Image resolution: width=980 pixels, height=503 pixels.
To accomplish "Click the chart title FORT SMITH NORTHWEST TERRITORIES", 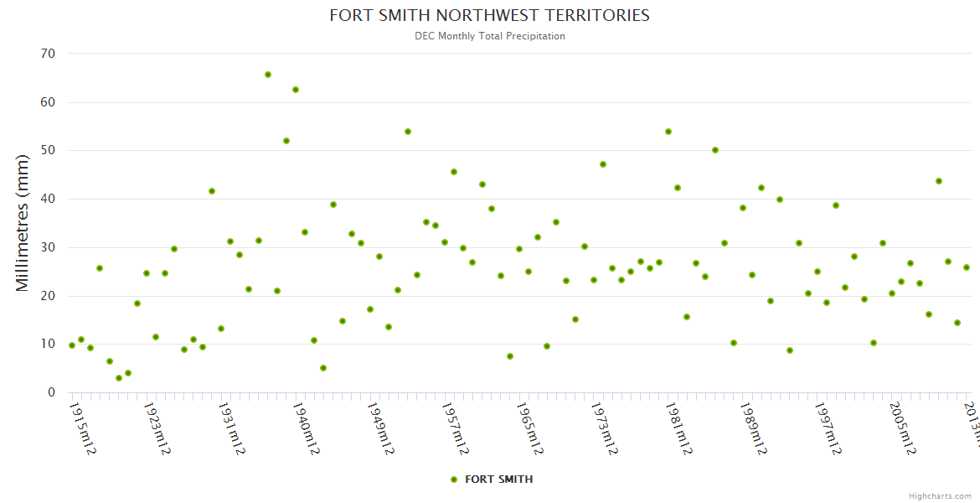I will [x=489, y=16].
